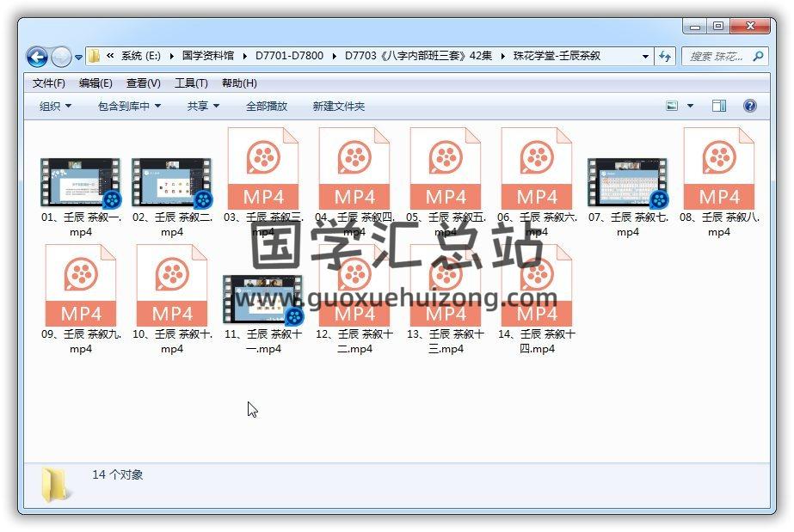This screenshot has height=532, width=794.
Task: Select the MP4 icon for 06、壬辰 茶叙六
Action: (536, 168)
